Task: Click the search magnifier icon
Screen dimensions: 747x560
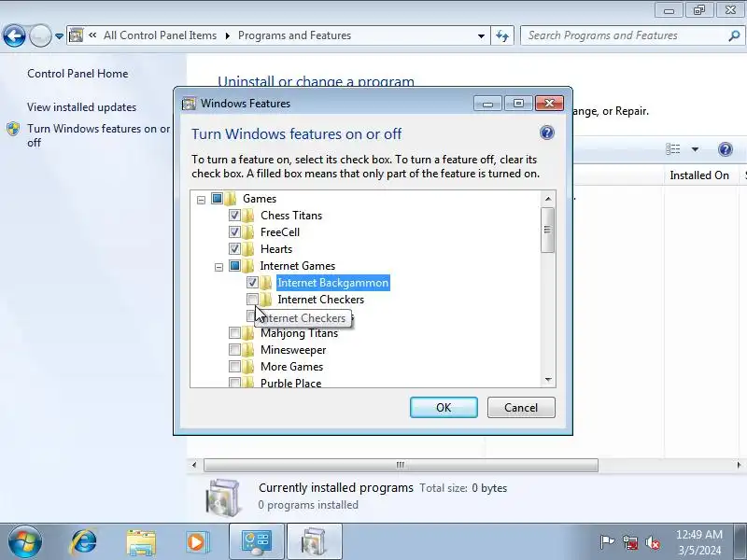Action: [734, 35]
